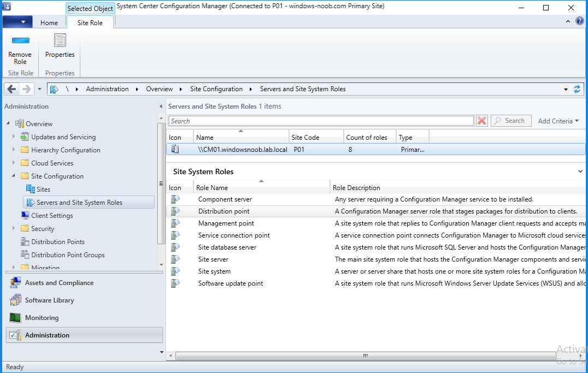Collapse the ribbon with the chevron
588x373 pixels.
[568, 22]
